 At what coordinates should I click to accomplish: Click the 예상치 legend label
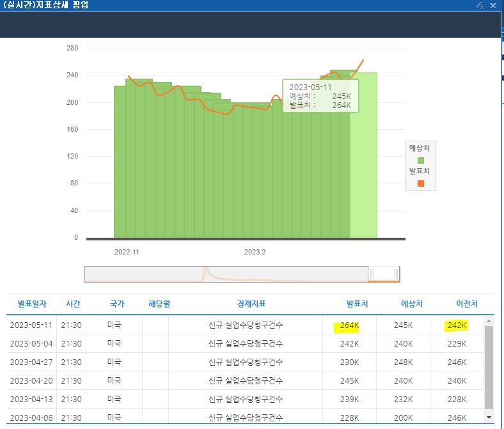(419, 148)
